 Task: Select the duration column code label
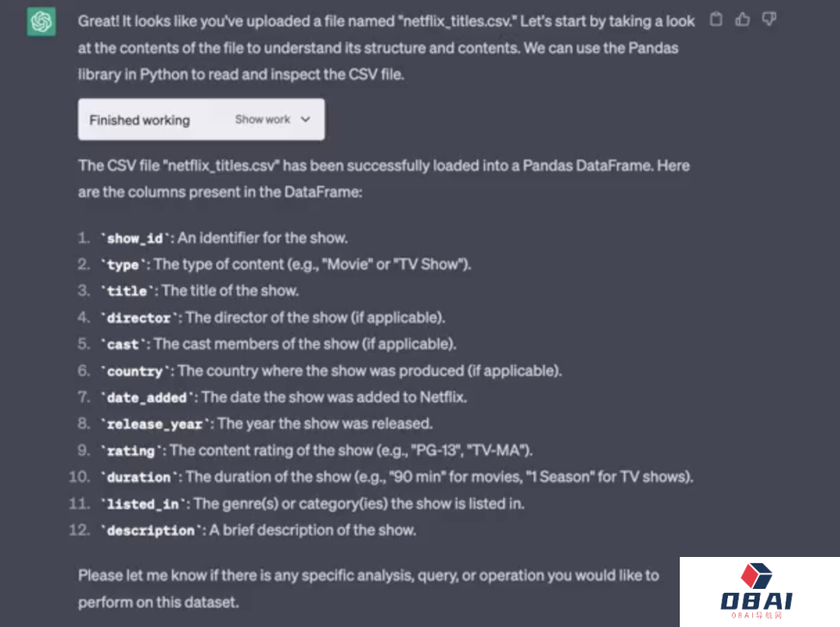coord(138,478)
